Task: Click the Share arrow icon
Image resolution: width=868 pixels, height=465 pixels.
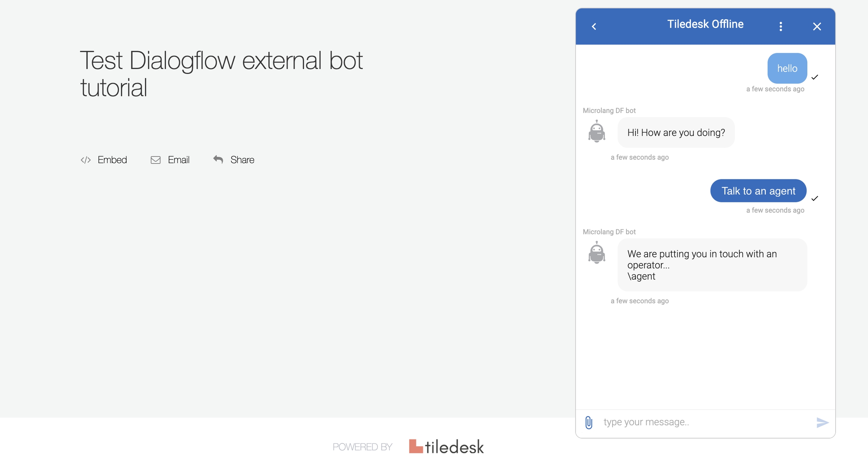Action: 218,159
